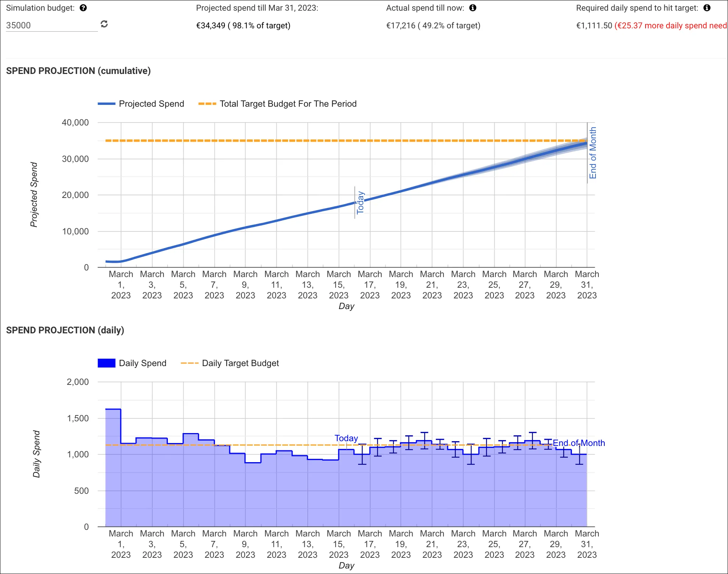The height and width of the screenshot is (574, 728).
Task: Click info icon next to Actual spend
Action: (473, 8)
